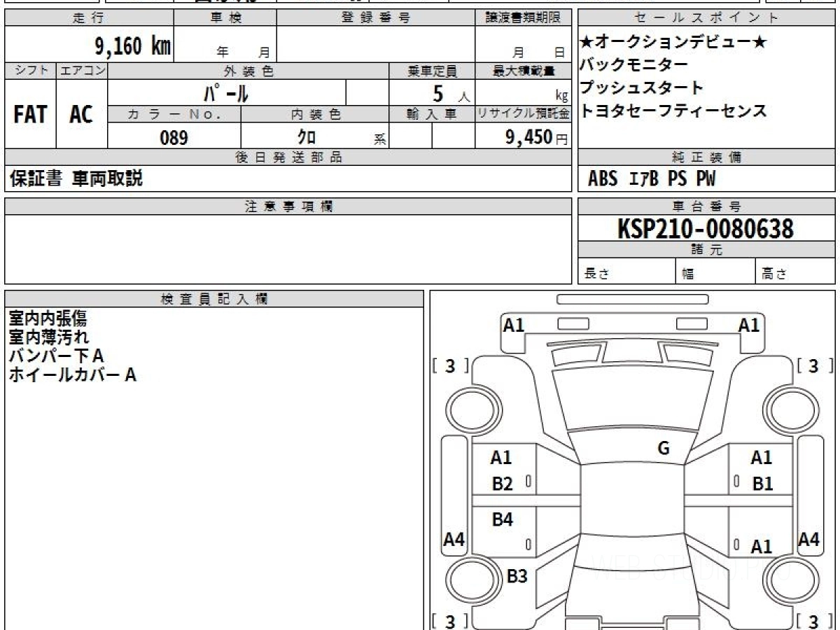Screen dimensions: 840x630
Task: Select the color number 089 field
Action: pos(174,138)
